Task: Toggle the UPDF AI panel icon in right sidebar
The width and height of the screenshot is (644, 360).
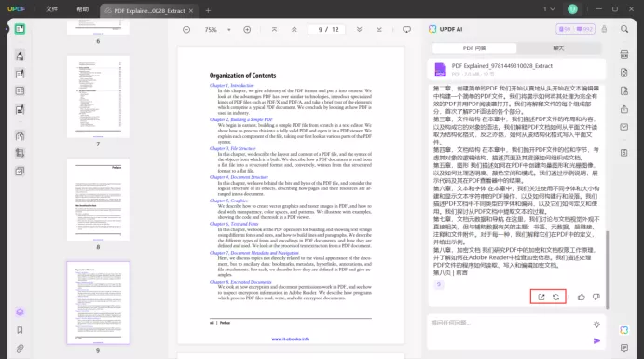Action: click(x=624, y=330)
